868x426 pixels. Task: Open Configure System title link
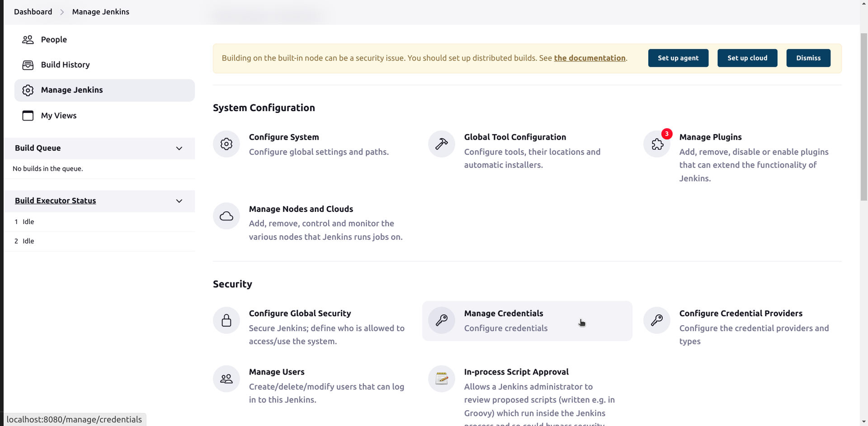[284, 137]
